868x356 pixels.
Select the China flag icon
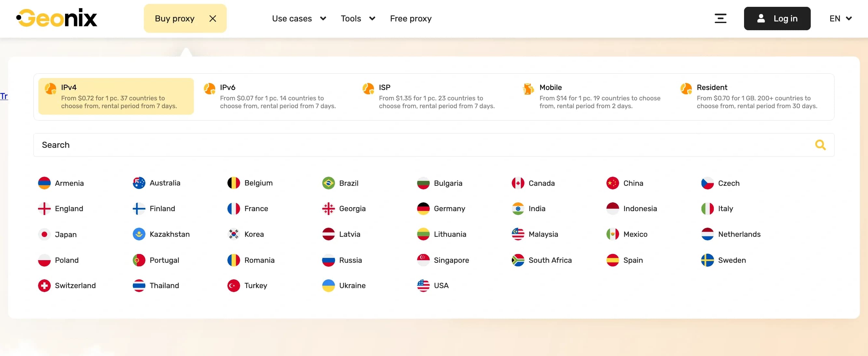613,183
